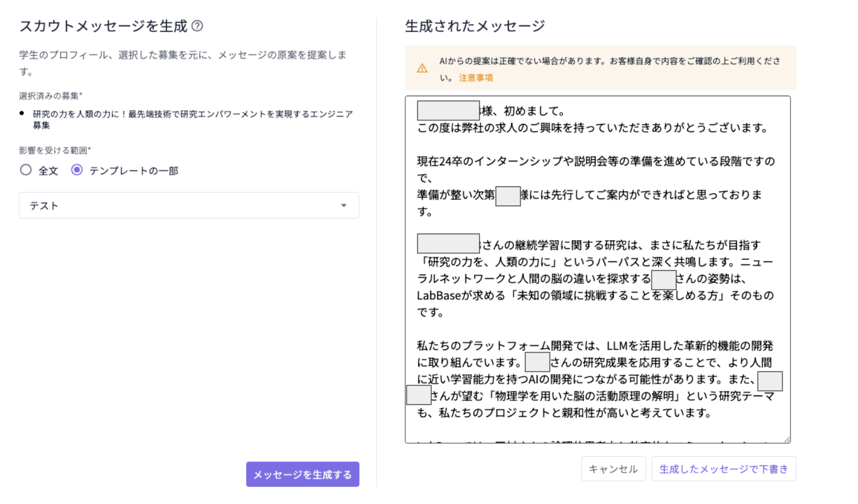The height and width of the screenshot is (504, 858).
Task: Expand the template selection combo box
Action: [x=189, y=205]
